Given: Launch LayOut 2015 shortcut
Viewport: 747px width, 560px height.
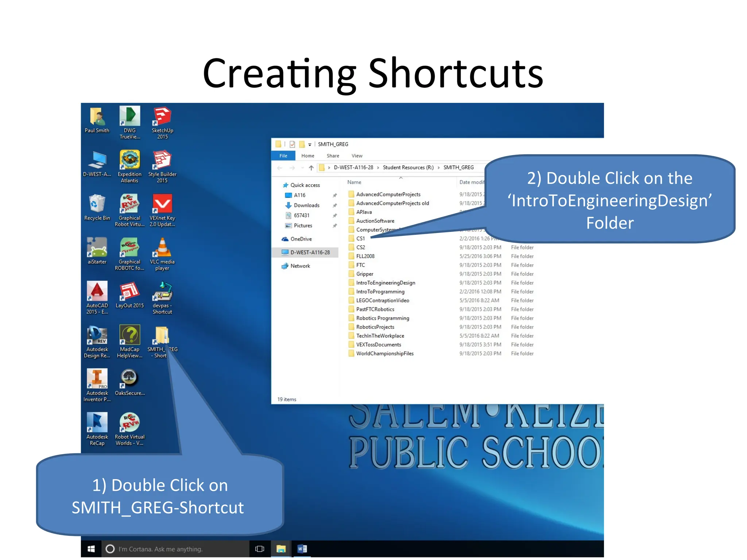Looking at the screenshot, I should tap(129, 295).
